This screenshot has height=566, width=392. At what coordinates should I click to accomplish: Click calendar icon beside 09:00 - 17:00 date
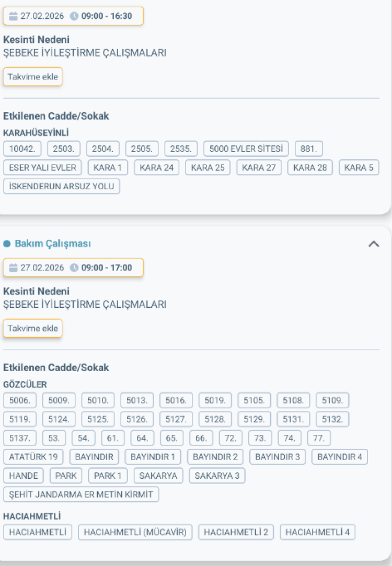pos(14,268)
